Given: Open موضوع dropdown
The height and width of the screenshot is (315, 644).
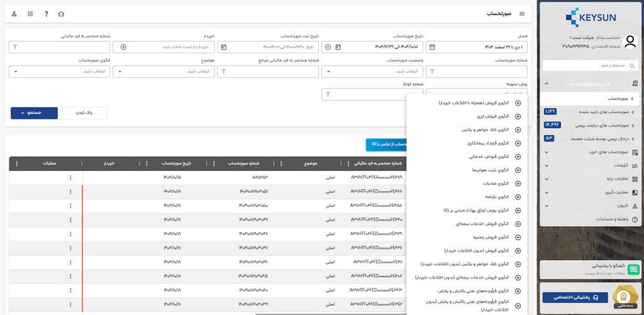Looking at the screenshot, I should [x=164, y=71].
